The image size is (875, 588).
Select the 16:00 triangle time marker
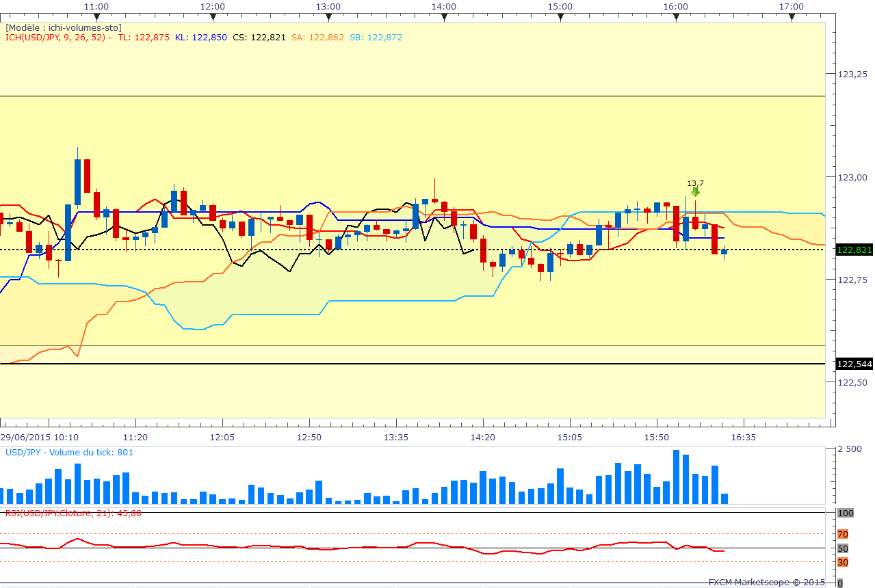click(676, 16)
